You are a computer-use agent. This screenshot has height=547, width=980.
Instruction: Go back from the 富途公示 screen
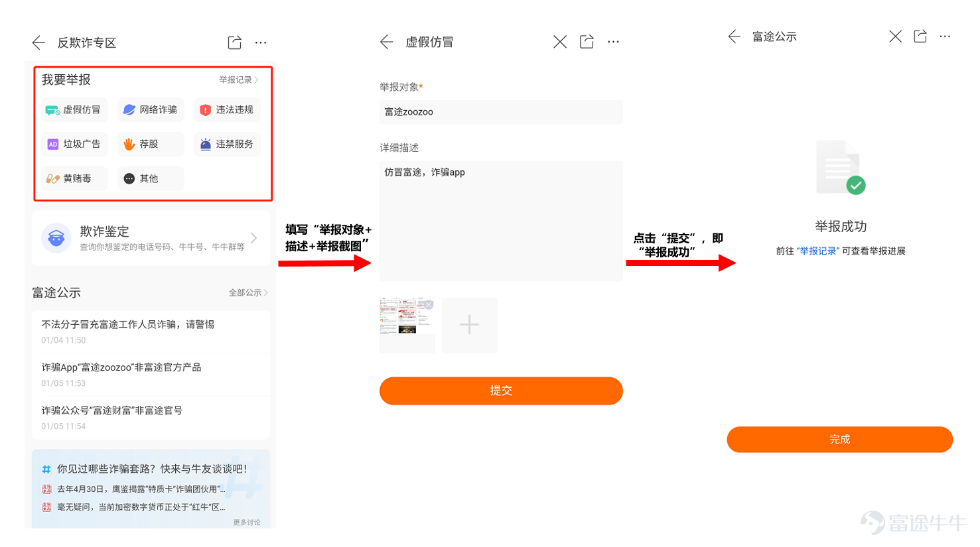click(x=734, y=36)
